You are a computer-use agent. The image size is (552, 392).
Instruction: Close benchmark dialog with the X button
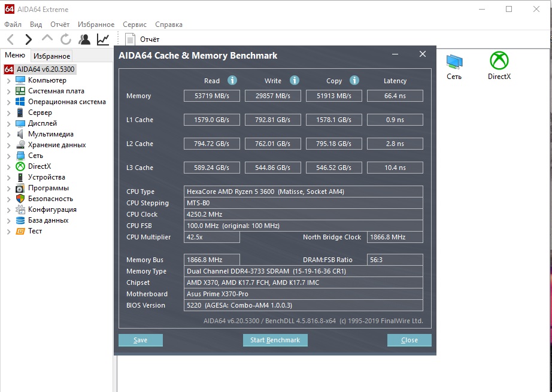coord(423,54)
